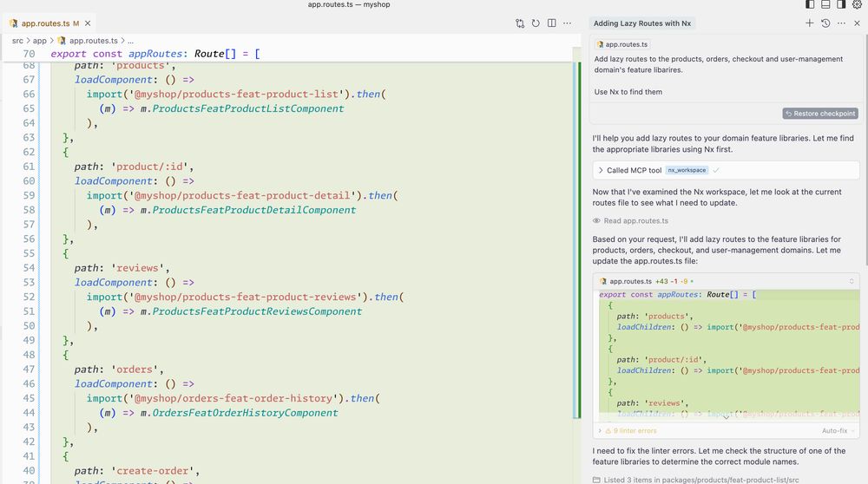This screenshot has height=484, width=868.
Task: Click the circular arrow refresh icon in editor toolbar
Action: [x=536, y=23]
